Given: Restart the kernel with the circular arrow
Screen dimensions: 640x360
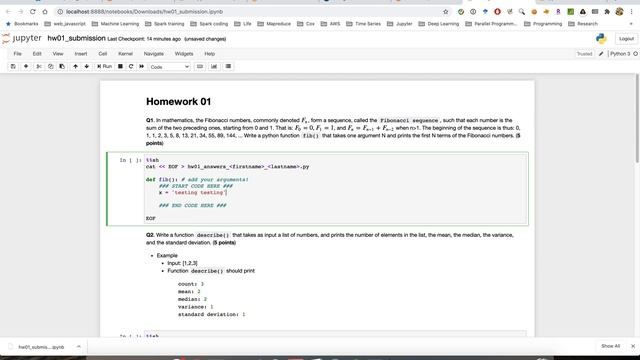Looking at the screenshot, I should click(x=131, y=67).
